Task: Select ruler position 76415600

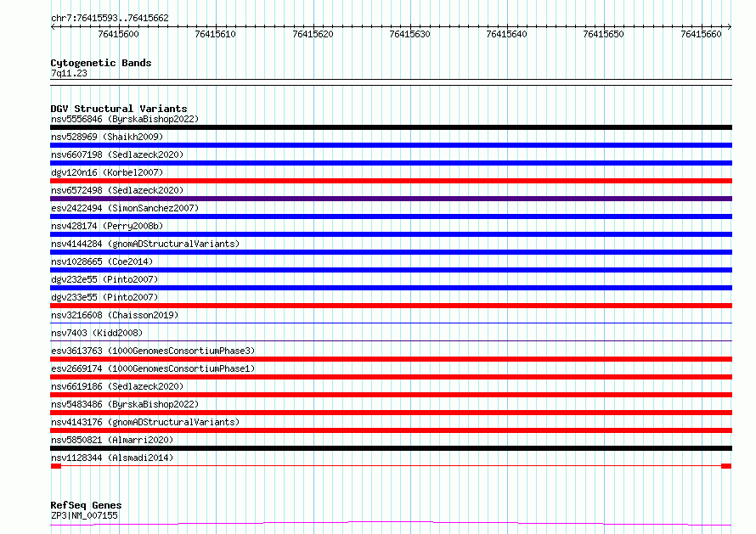Action: [x=118, y=34]
